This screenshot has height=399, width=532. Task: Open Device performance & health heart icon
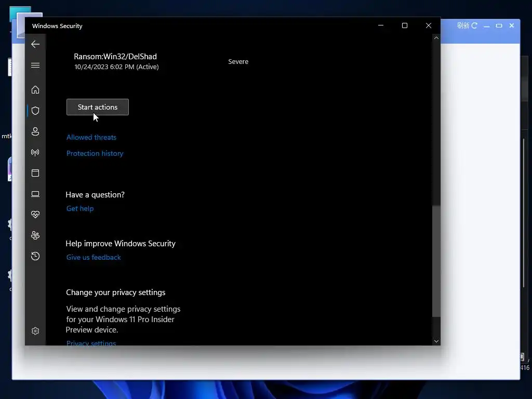click(x=35, y=215)
